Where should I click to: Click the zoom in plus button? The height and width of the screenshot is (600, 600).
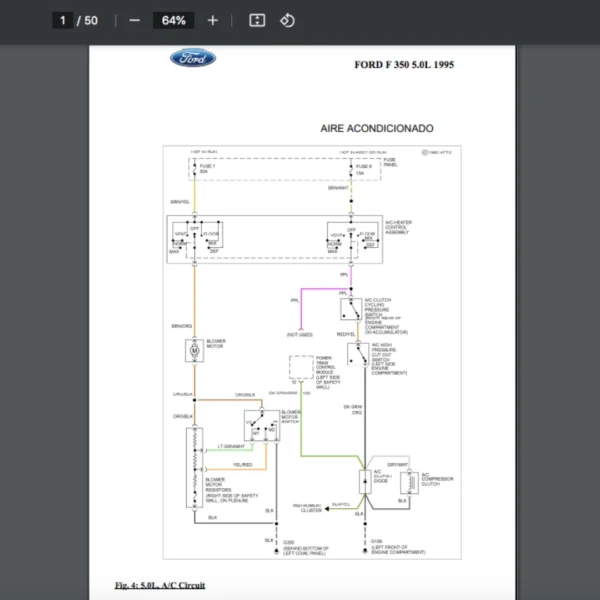[x=212, y=20]
